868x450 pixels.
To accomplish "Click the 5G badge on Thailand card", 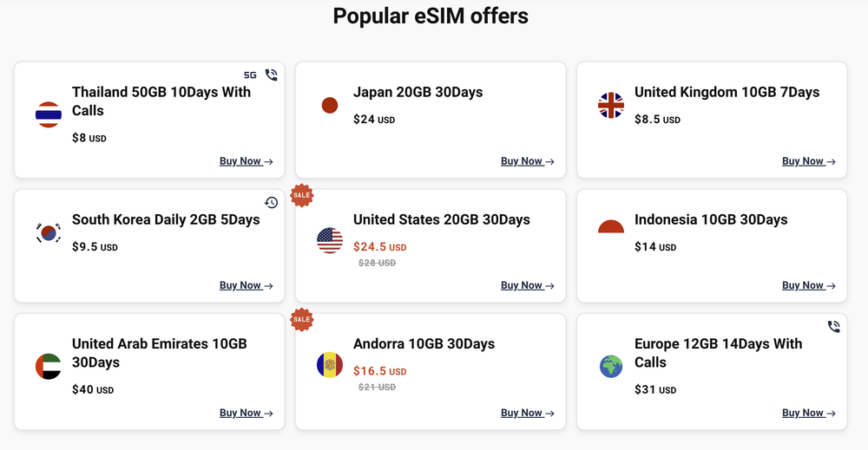I will click(250, 75).
